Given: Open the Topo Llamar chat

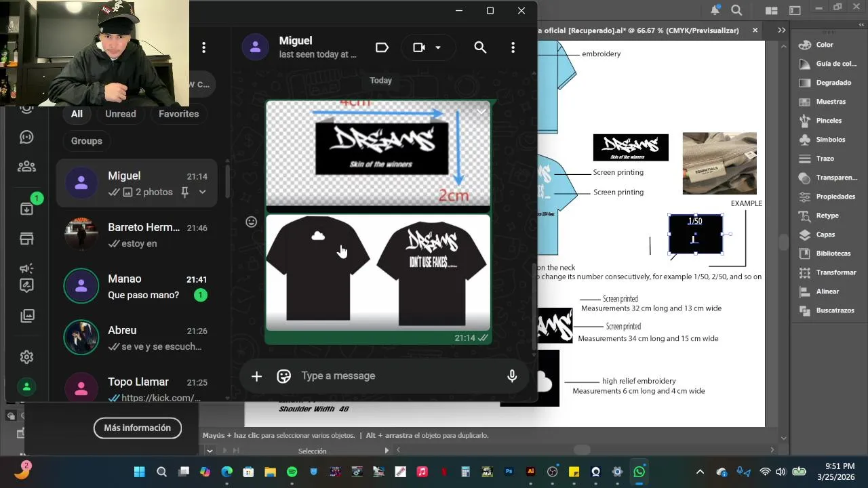Looking at the screenshot, I should (137, 386).
